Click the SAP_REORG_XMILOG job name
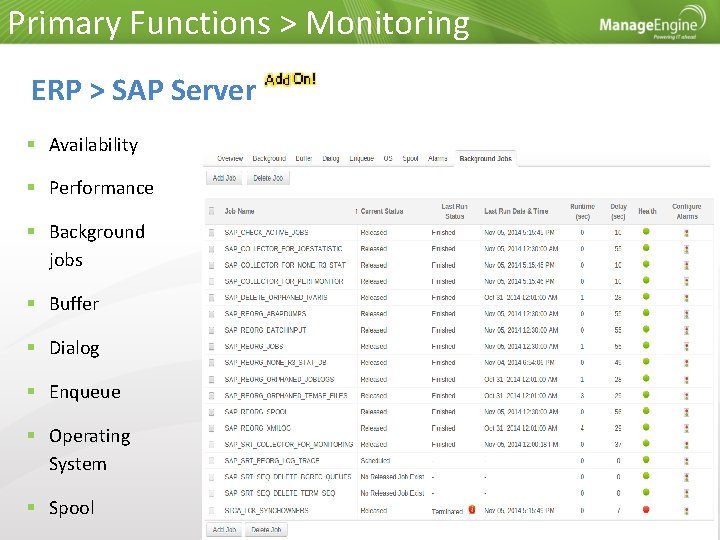 coord(258,428)
